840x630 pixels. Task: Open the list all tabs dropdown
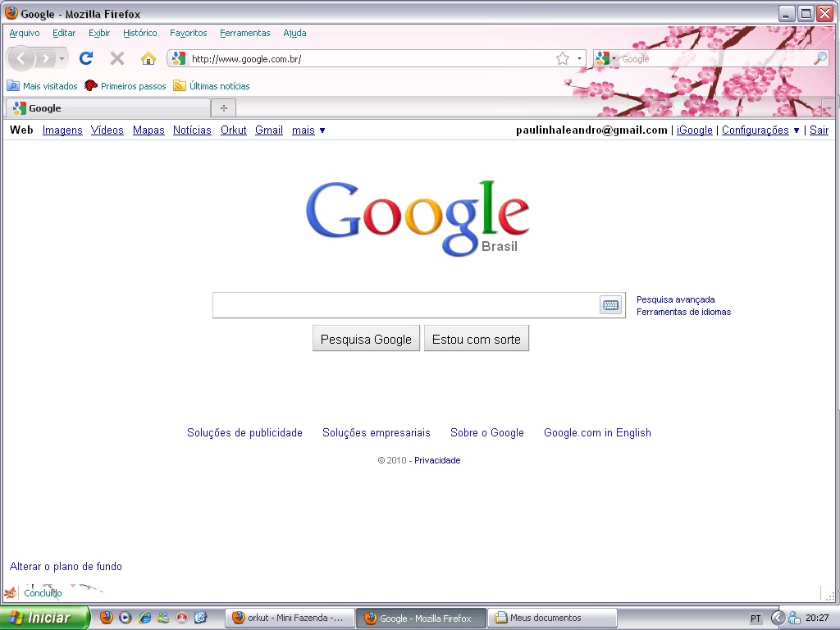pos(829,108)
